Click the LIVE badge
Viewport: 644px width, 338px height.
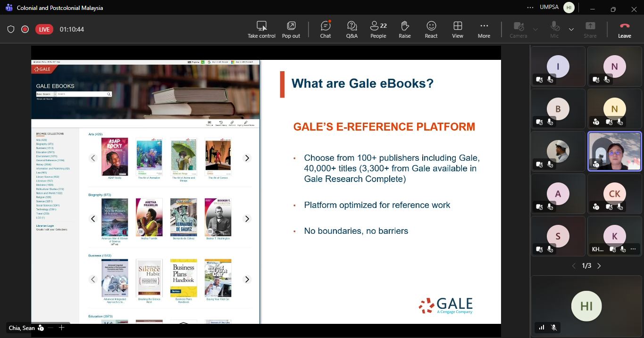point(44,29)
